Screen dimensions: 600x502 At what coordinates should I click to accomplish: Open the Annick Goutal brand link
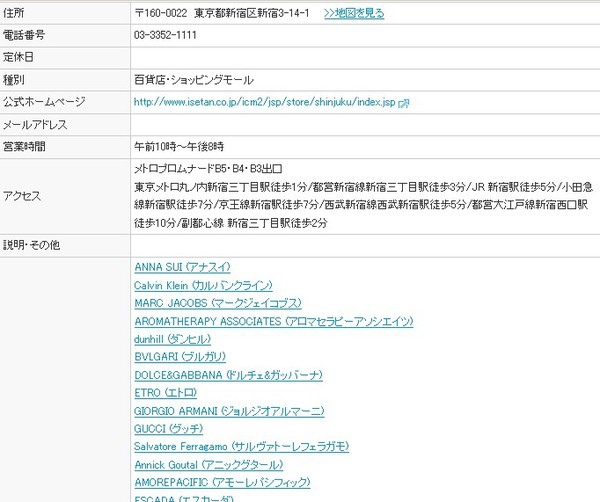pos(209,465)
